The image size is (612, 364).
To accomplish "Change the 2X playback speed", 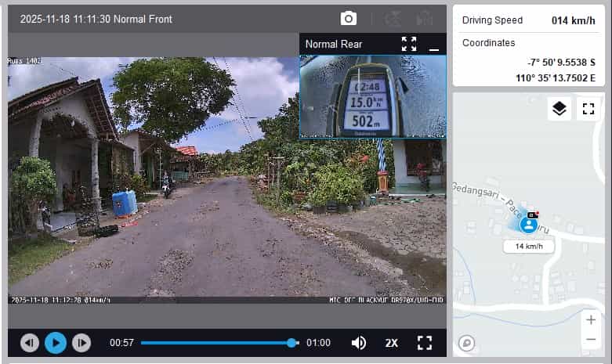I will (392, 342).
